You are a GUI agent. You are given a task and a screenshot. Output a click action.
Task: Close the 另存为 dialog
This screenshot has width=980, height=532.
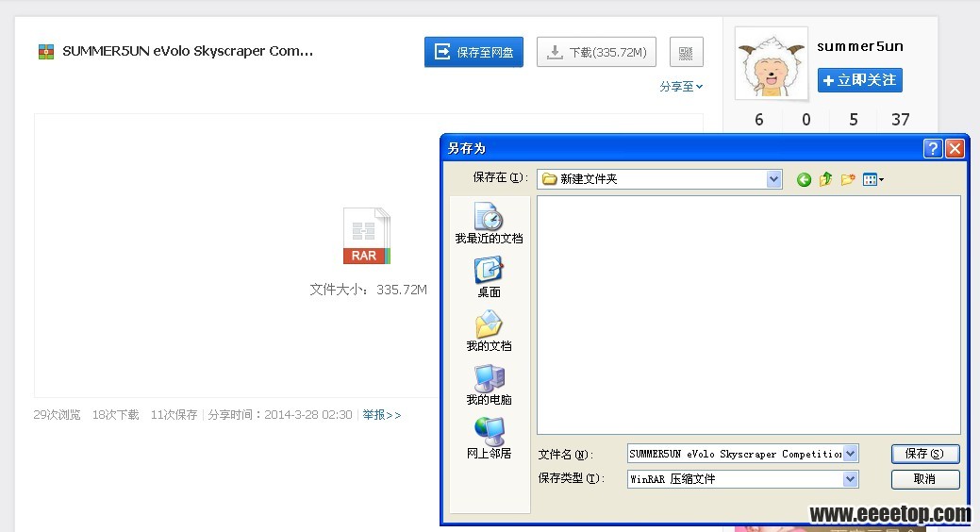pyautogui.click(x=955, y=148)
